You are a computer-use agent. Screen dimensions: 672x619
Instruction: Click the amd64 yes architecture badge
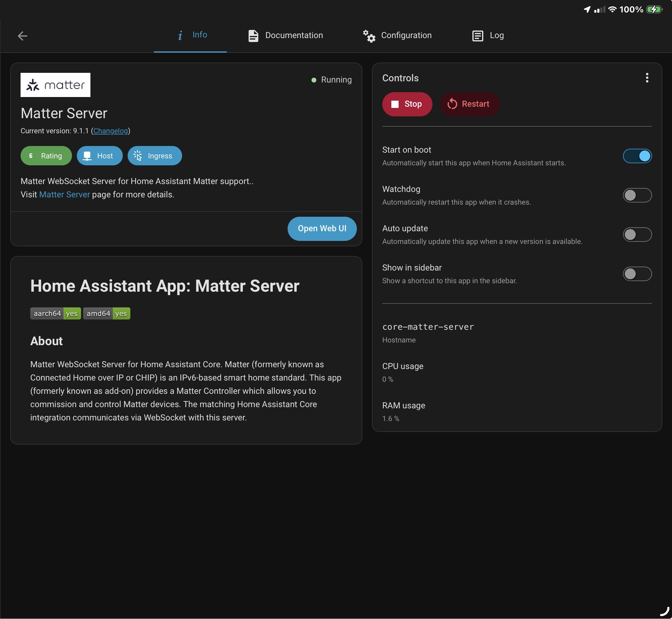tap(106, 313)
